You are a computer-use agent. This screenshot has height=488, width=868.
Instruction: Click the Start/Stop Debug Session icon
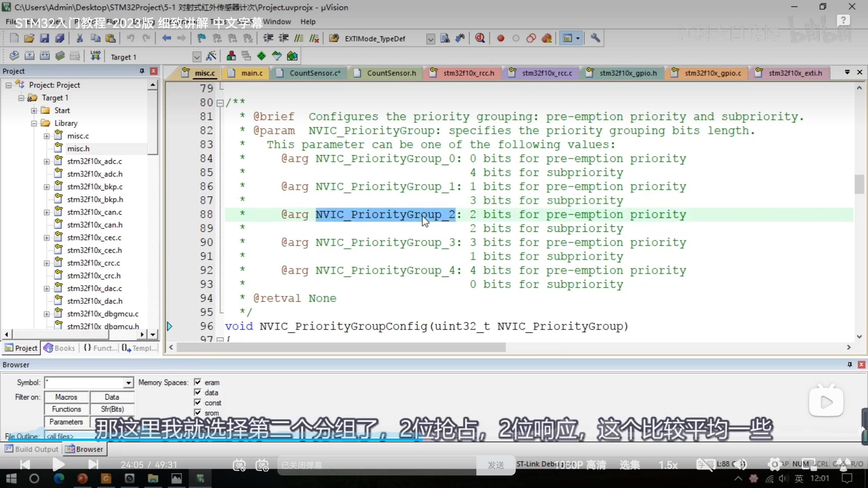pos(480,38)
